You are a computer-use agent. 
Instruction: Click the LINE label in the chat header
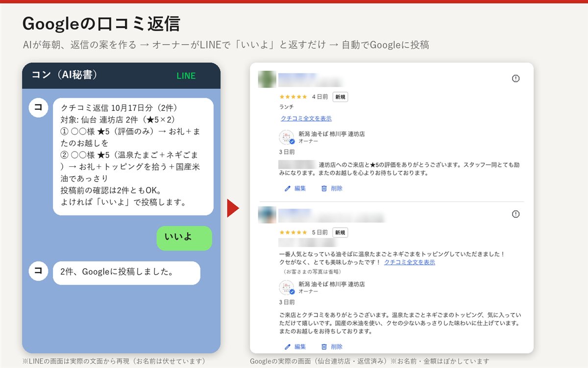pyautogui.click(x=186, y=76)
